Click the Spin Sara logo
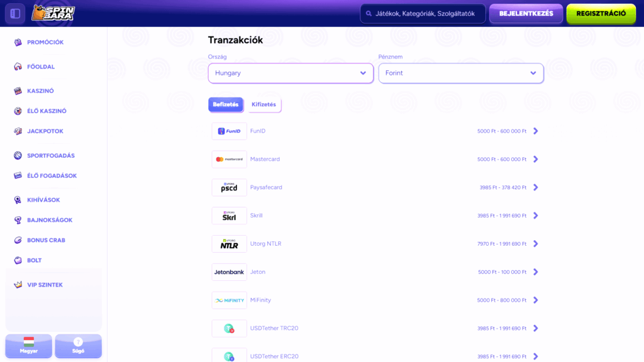Viewport: 644px width, 362px height. click(53, 13)
